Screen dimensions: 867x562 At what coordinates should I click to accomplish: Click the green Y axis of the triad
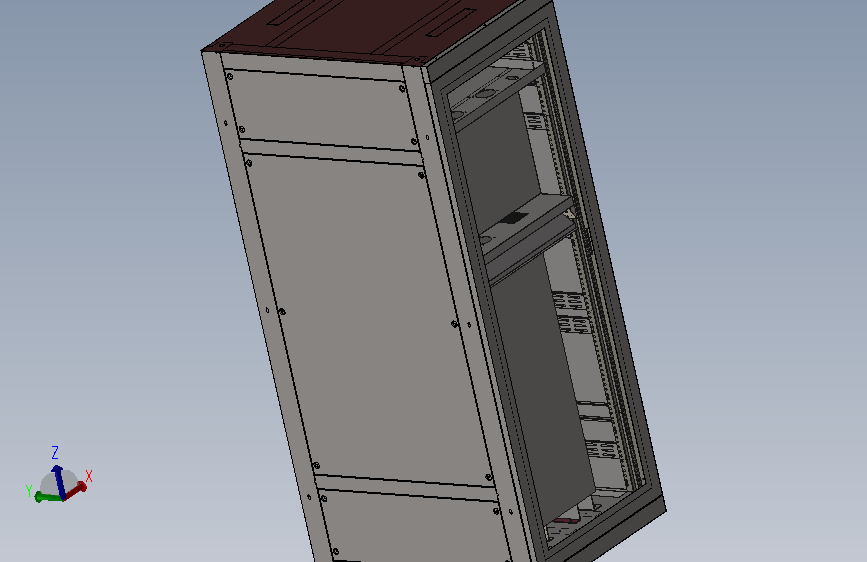point(48,497)
